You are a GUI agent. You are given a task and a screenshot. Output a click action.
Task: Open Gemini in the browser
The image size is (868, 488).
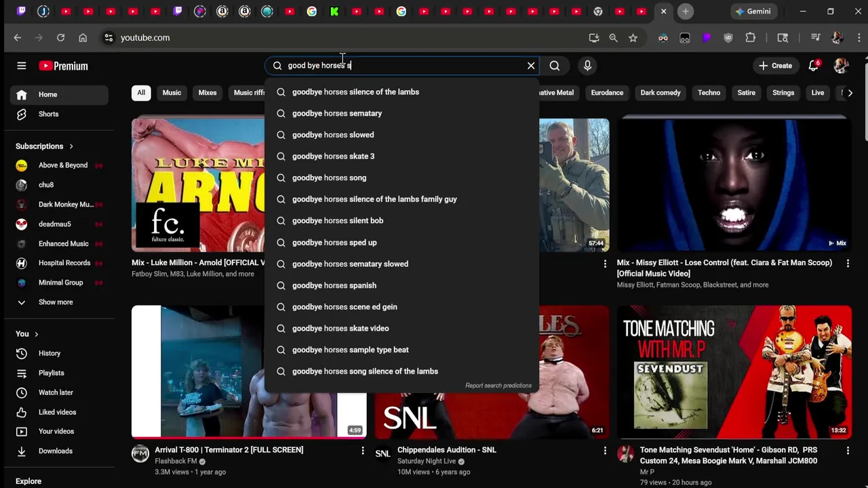click(x=753, y=12)
